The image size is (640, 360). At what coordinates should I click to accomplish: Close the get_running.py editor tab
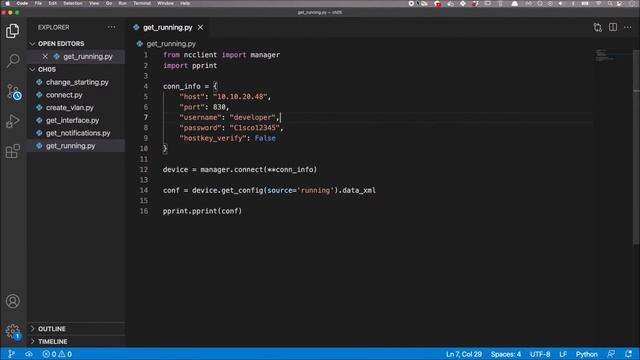(x=200, y=27)
